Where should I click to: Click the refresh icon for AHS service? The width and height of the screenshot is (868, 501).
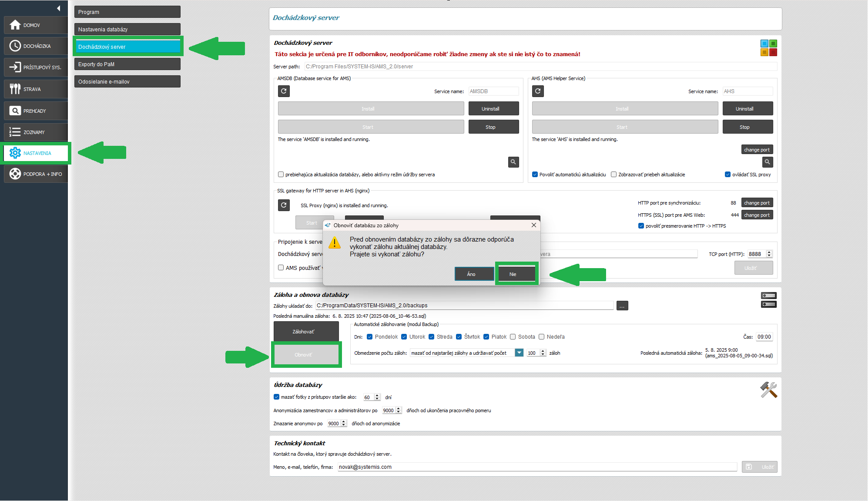pyautogui.click(x=538, y=91)
